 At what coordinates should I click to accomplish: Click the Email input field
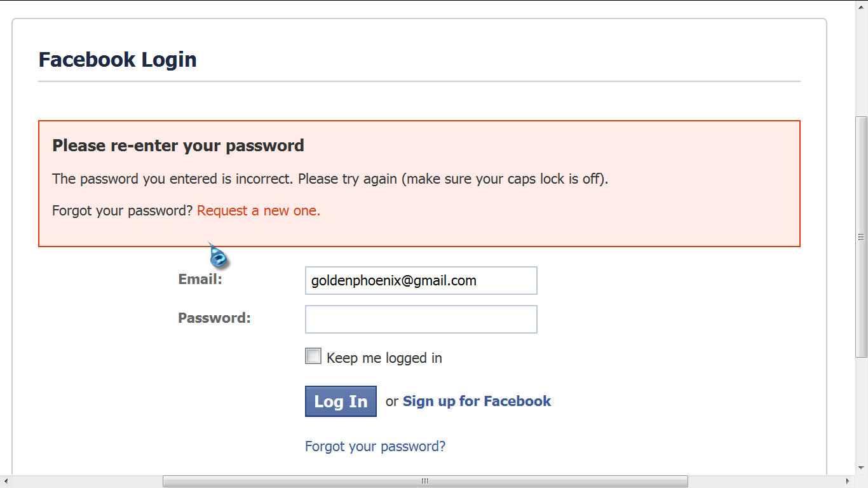click(x=421, y=281)
